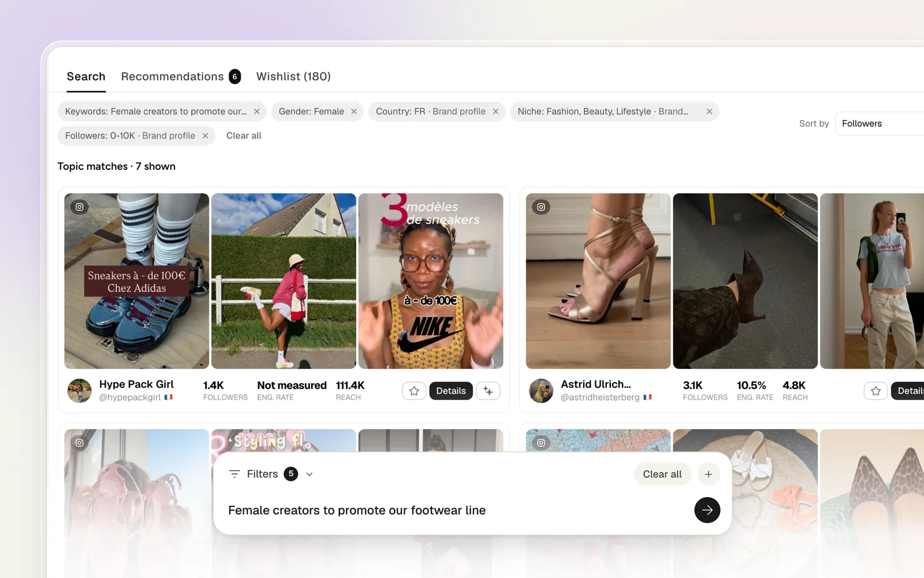Click the Gender: Female chip label
Screen dimensions: 924x578
(x=311, y=112)
